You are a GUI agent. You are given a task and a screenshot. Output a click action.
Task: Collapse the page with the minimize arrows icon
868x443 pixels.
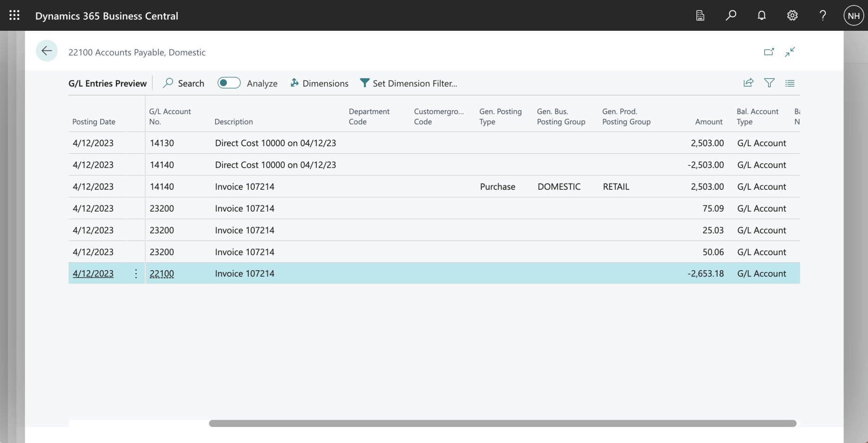[x=790, y=52]
